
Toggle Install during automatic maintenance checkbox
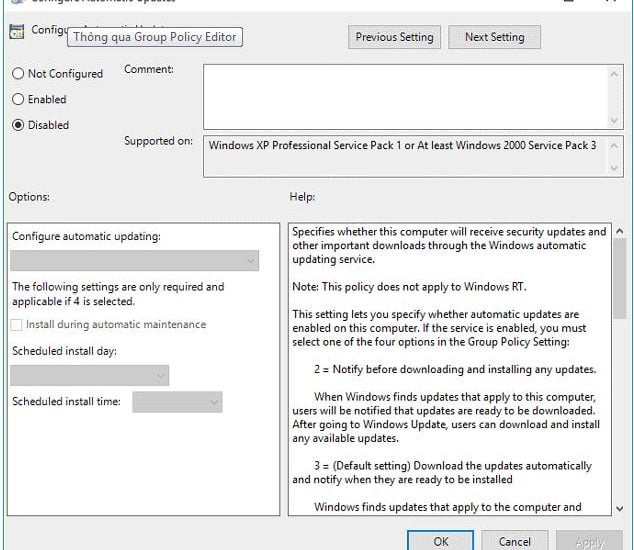click(18, 325)
